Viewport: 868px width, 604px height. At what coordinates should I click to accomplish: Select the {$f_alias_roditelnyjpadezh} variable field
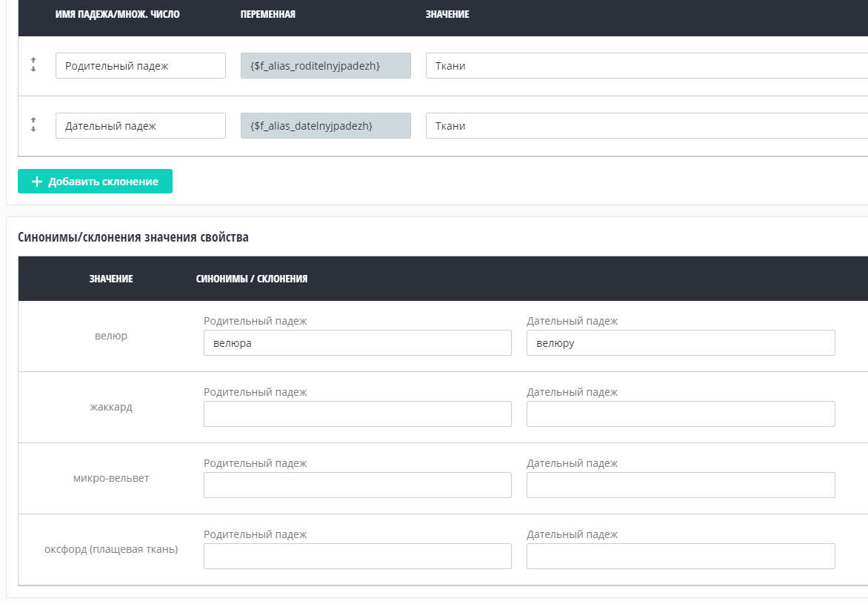point(325,66)
